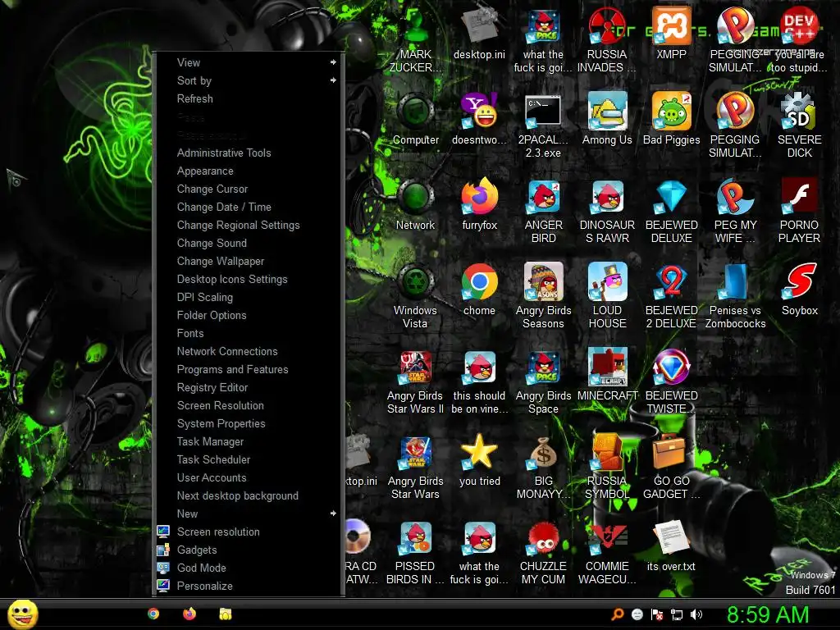840x630 pixels.
Task: Open Chrome from the taskbar
Action: coord(153,614)
